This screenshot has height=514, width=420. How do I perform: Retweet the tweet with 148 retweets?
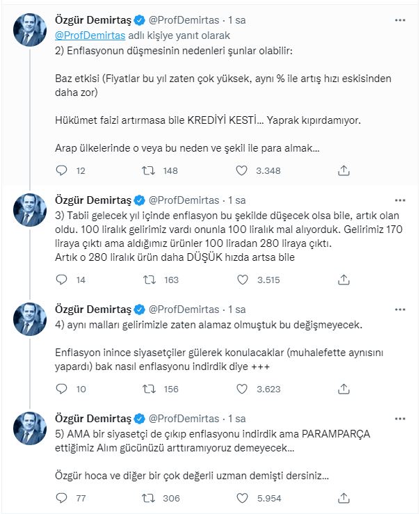click(x=149, y=170)
